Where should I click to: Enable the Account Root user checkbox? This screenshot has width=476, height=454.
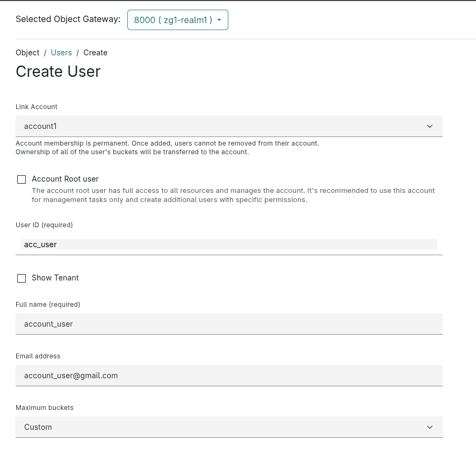21,179
